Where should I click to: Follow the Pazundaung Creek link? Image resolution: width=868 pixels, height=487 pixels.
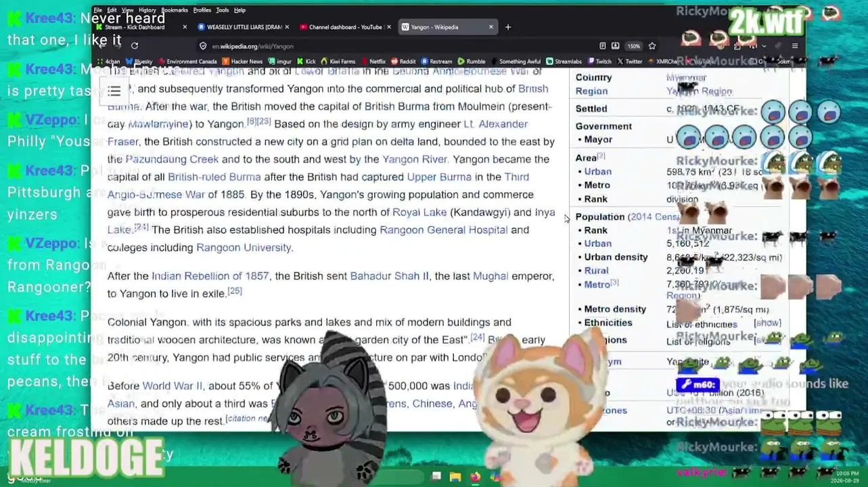172,160
